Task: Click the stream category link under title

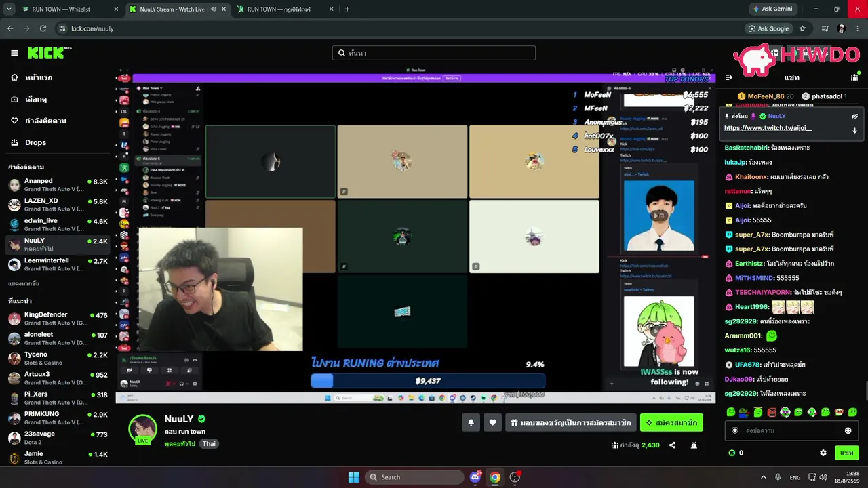Action: pyautogui.click(x=180, y=444)
